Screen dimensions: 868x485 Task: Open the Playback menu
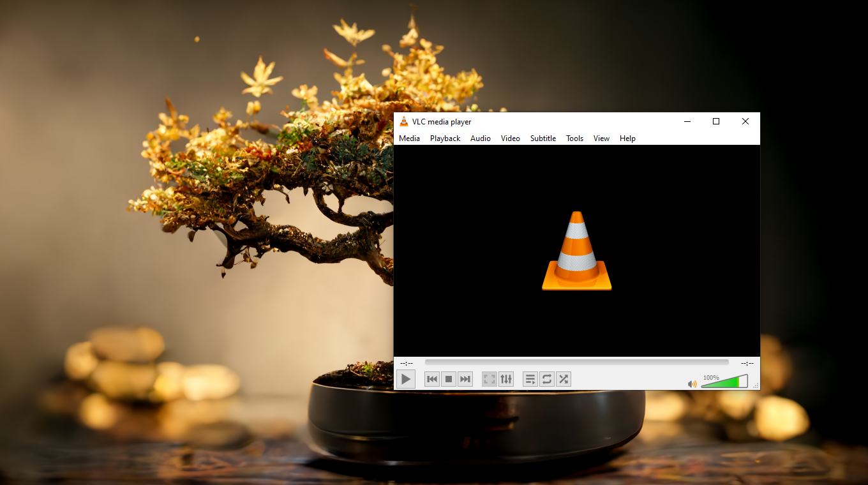(x=445, y=138)
